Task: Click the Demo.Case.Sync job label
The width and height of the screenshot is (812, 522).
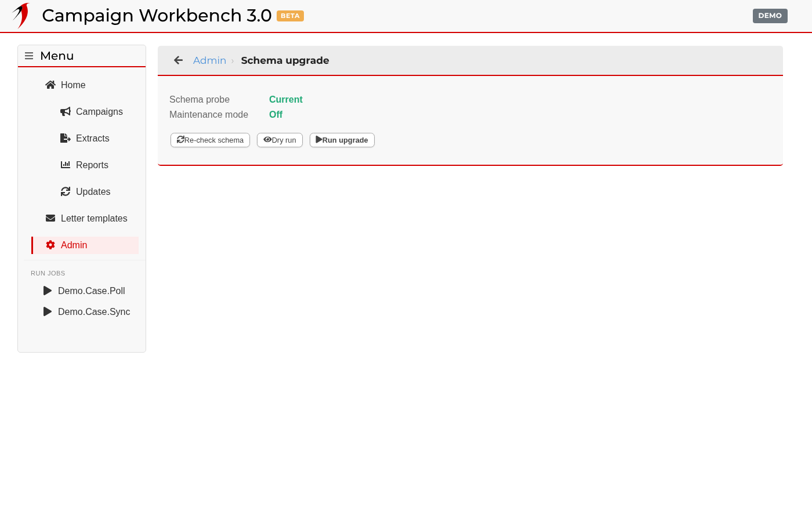Action: 94,311
